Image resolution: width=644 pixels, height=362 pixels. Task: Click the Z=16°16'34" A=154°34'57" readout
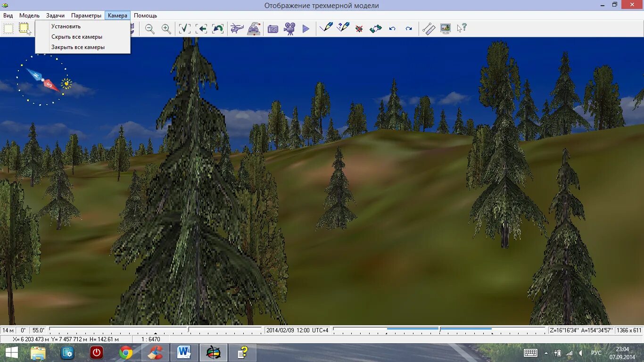click(x=581, y=330)
